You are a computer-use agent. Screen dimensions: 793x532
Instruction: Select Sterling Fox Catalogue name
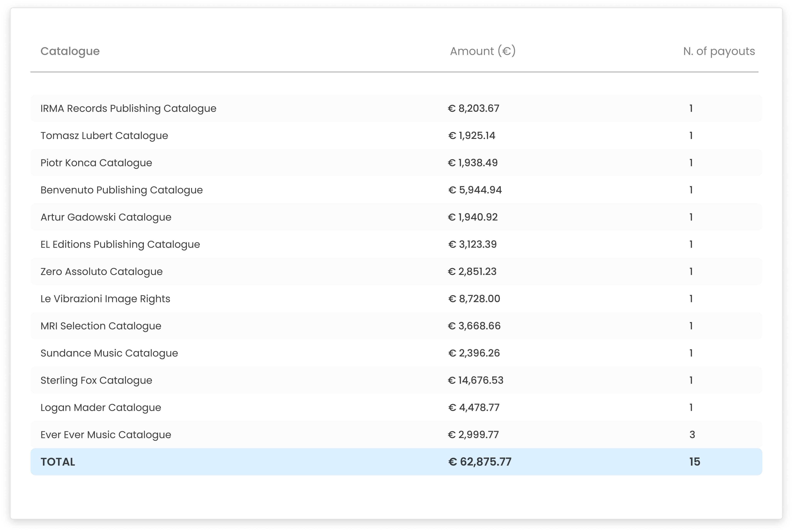(96, 380)
